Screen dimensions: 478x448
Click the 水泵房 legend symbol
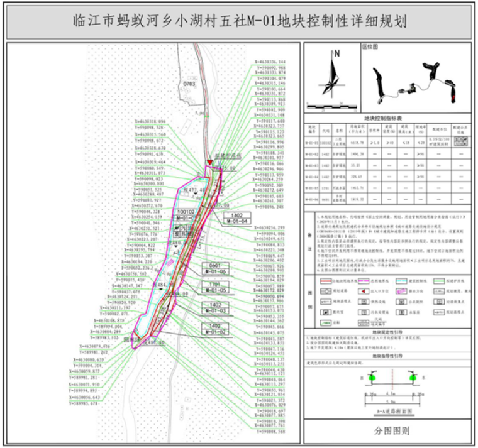coord(401,312)
